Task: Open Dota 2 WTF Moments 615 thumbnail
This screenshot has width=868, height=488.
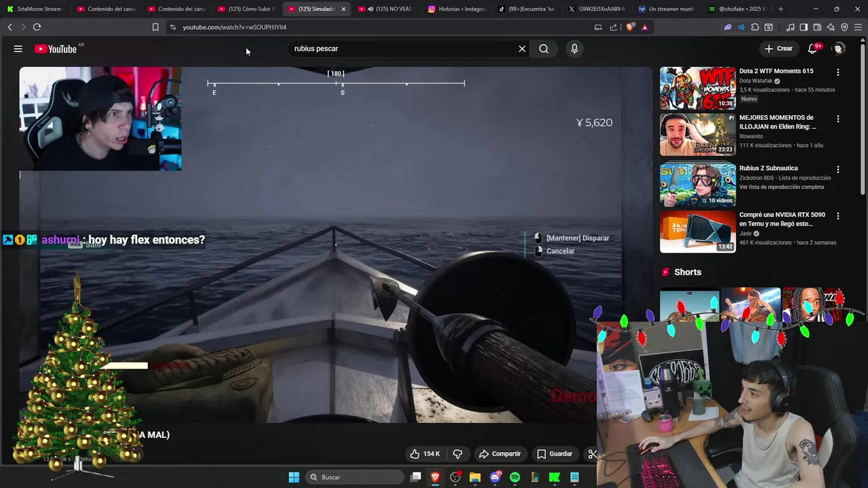Action: 698,88
